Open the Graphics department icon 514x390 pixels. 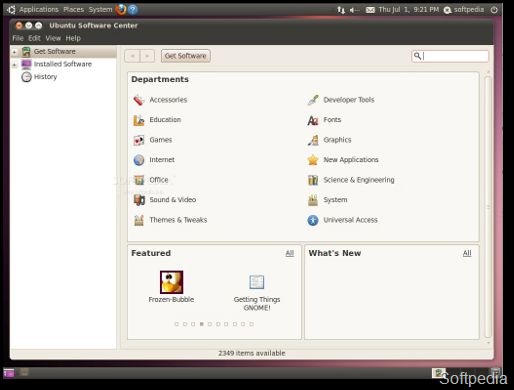(313, 140)
